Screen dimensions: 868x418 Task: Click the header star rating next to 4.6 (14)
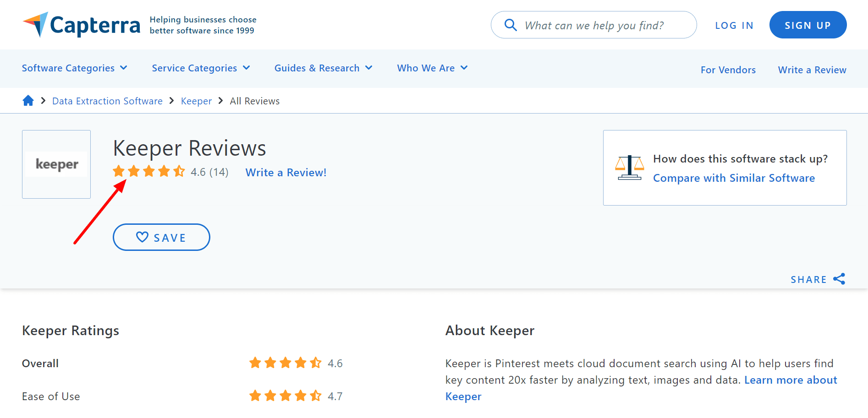[149, 172]
